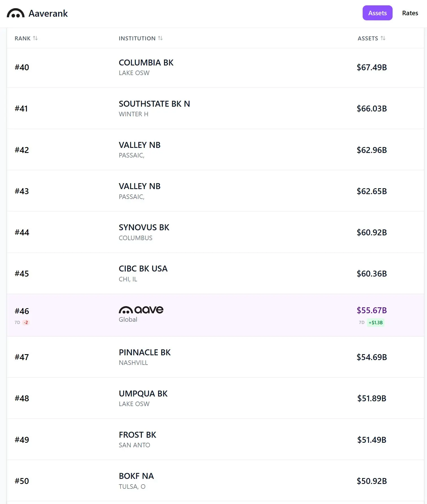Image resolution: width=427 pixels, height=504 pixels.
Task: Click the 7D -2 rank change badge
Action: [26, 322]
